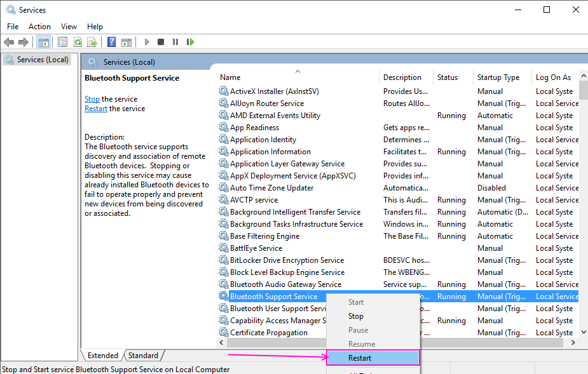
Task: Sort by the Log On As column header
Action: (556, 77)
